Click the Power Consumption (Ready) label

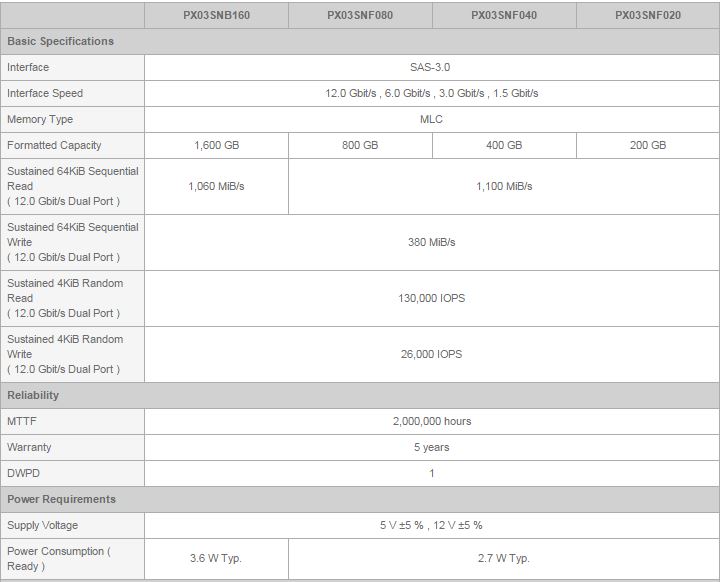(x=59, y=559)
